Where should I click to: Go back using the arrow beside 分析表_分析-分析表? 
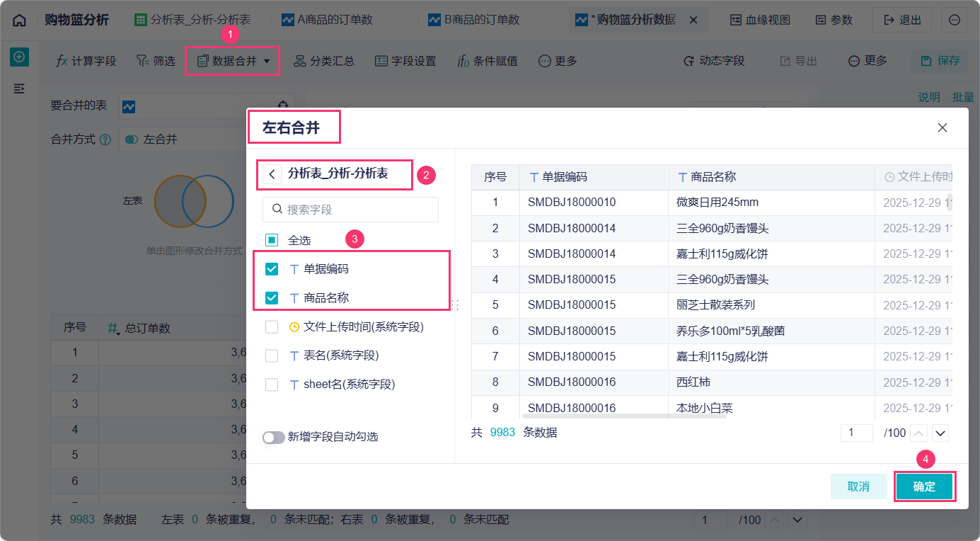272,173
